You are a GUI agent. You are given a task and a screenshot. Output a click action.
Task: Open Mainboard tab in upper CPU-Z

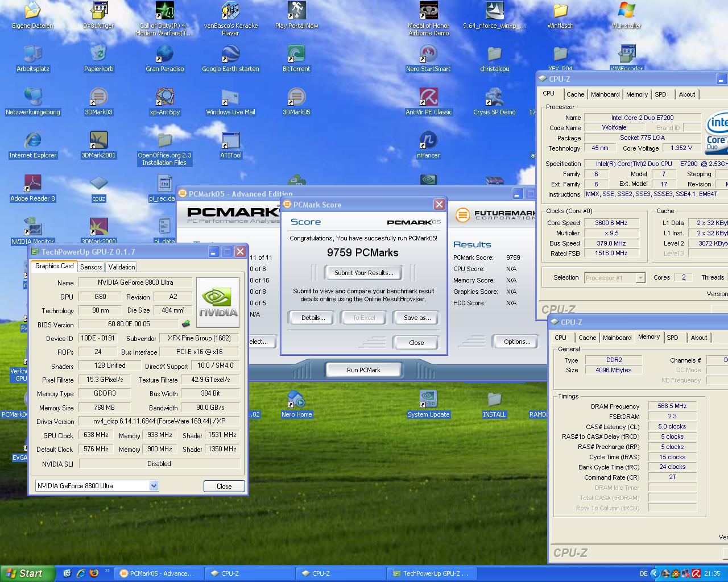point(605,94)
